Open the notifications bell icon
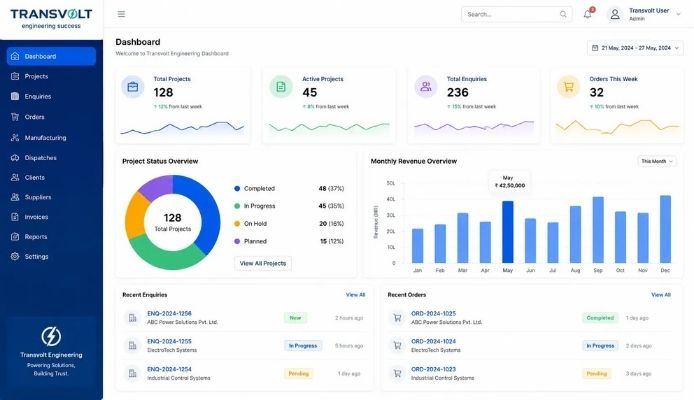694x400 pixels. click(x=587, y=14)
